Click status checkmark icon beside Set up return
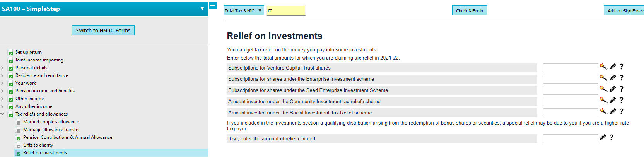The height and width of the screenshot is (157, 644). (x=11, y=53)
